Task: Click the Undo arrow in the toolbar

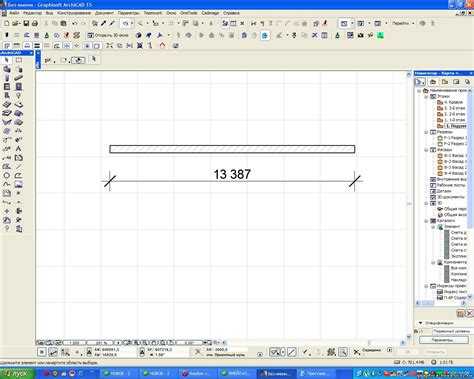Action: tap(75, 24)
